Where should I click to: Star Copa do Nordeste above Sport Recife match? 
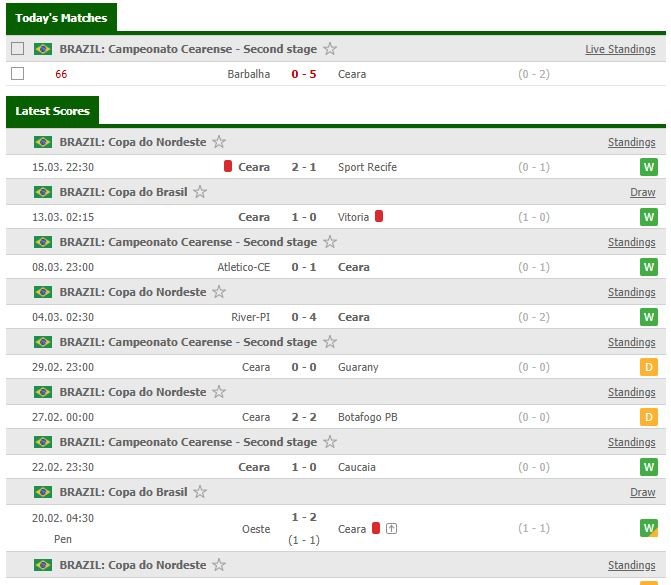219,142
